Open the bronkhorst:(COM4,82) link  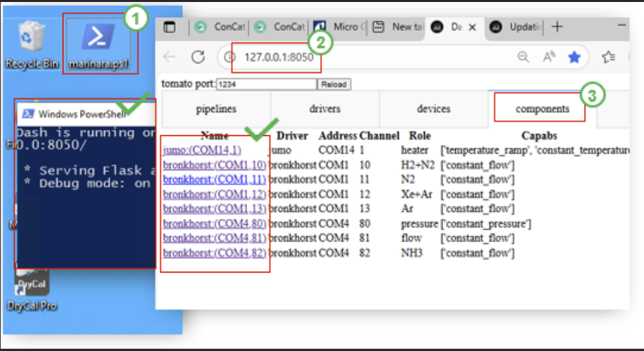(x=215, y=253)
